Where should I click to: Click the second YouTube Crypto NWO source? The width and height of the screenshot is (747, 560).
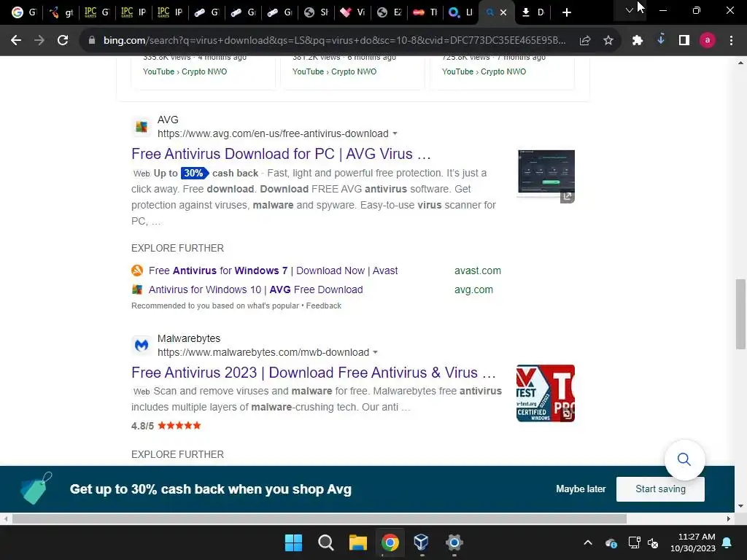tap(334, 71)
